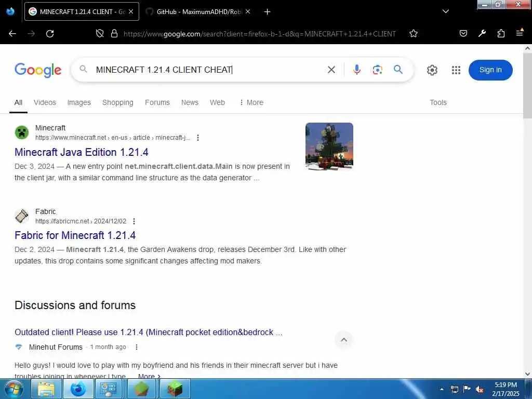532x399 pixels.
Task: Click the Fabric site favicon
Action: pos(22,216)
